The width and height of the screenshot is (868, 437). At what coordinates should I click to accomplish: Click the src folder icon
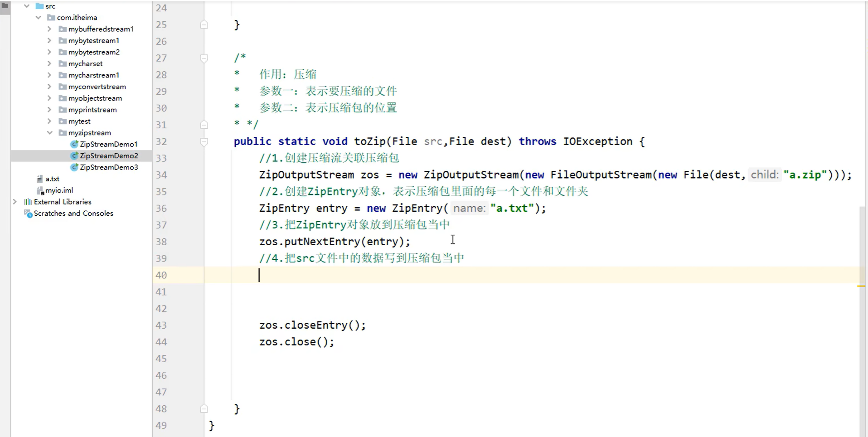coord(39,6)
